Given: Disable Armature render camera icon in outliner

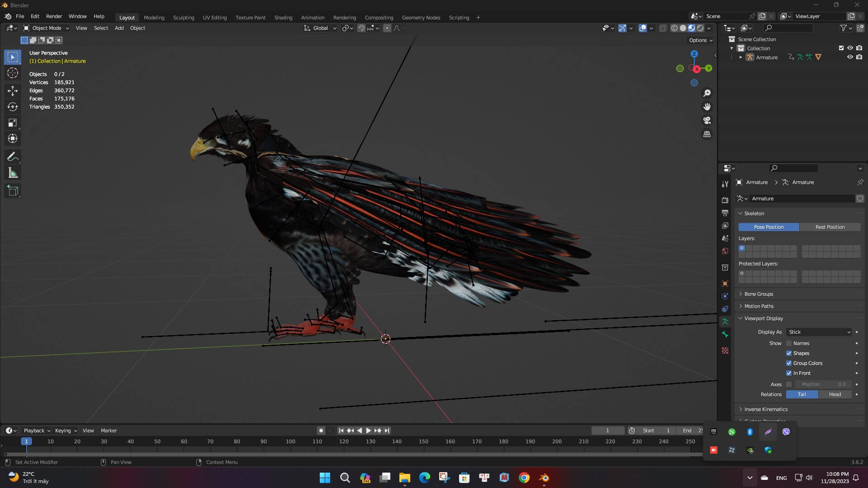Looking at the screenshot, I should (859, 57).
